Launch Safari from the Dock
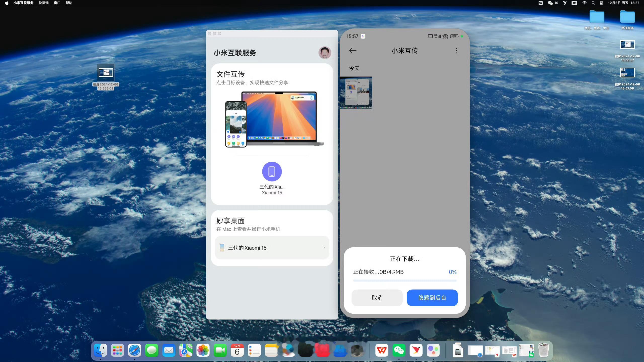644x362 pixels. (x=135, y=350)
